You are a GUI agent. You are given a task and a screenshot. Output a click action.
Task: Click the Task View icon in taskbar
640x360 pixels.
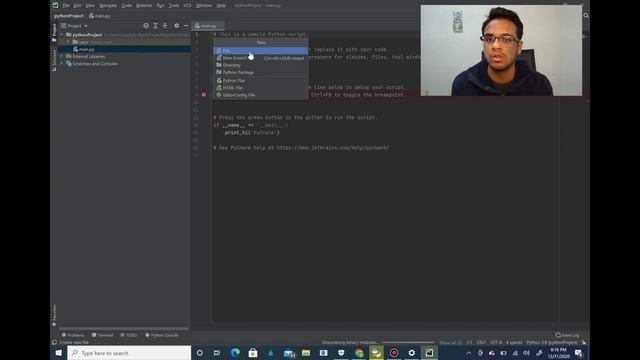coord(217,353)
